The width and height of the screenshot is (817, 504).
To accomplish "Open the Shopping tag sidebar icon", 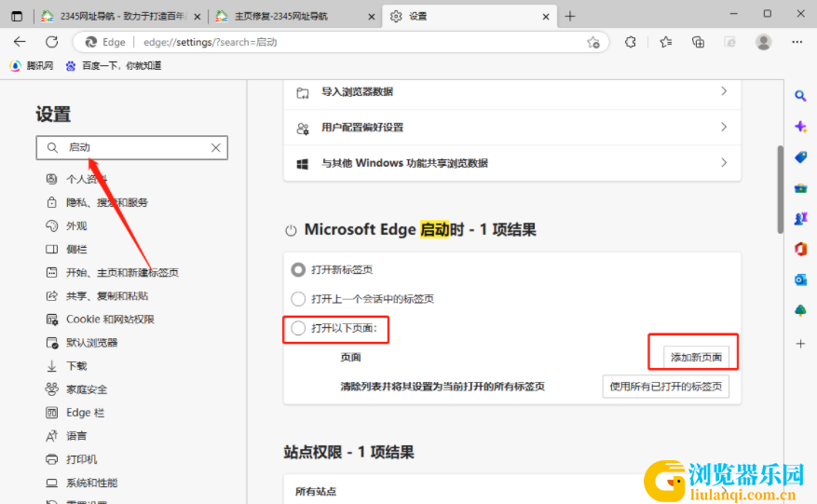I will (x=800, y=157).
